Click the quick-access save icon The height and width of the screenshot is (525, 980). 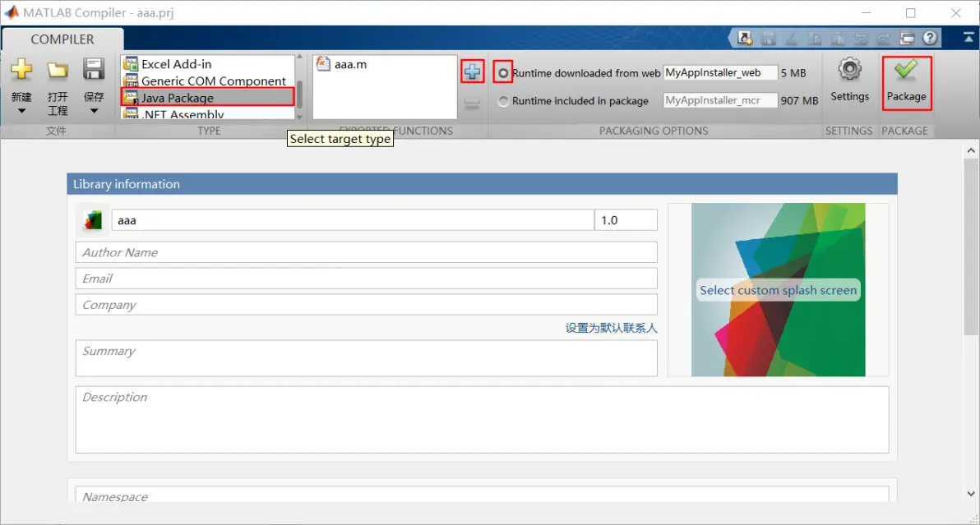768,38
